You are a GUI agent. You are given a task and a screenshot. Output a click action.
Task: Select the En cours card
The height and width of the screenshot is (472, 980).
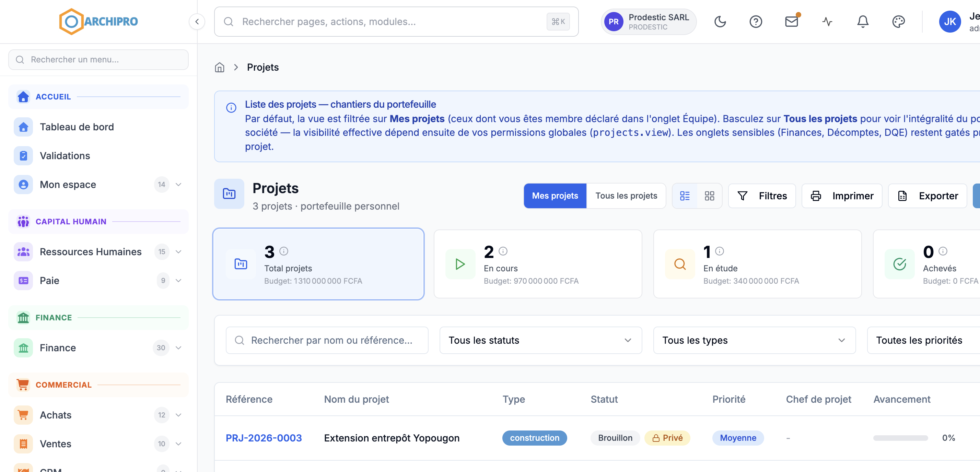pos(538,264)
